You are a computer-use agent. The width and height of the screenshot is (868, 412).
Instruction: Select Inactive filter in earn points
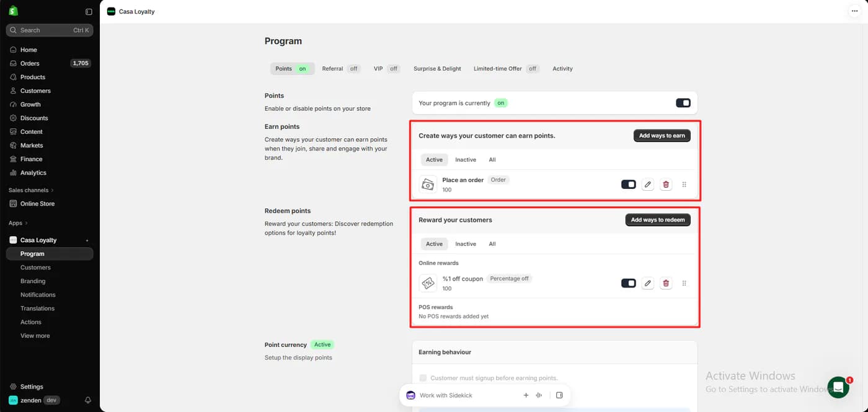(x=466, y=160)
